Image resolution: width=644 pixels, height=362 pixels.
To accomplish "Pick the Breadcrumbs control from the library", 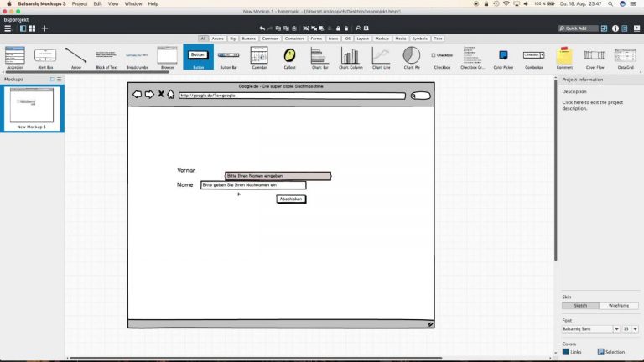I will point(138,58).
